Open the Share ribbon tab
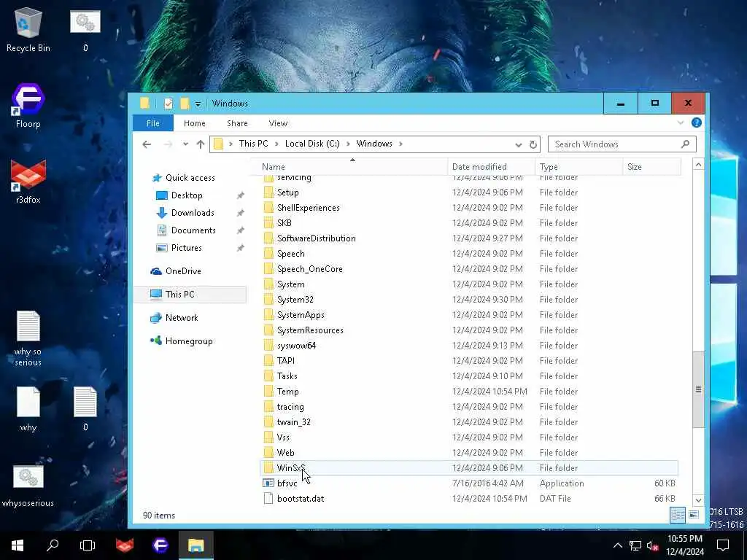The image size is (747, 560). [237, 123]
